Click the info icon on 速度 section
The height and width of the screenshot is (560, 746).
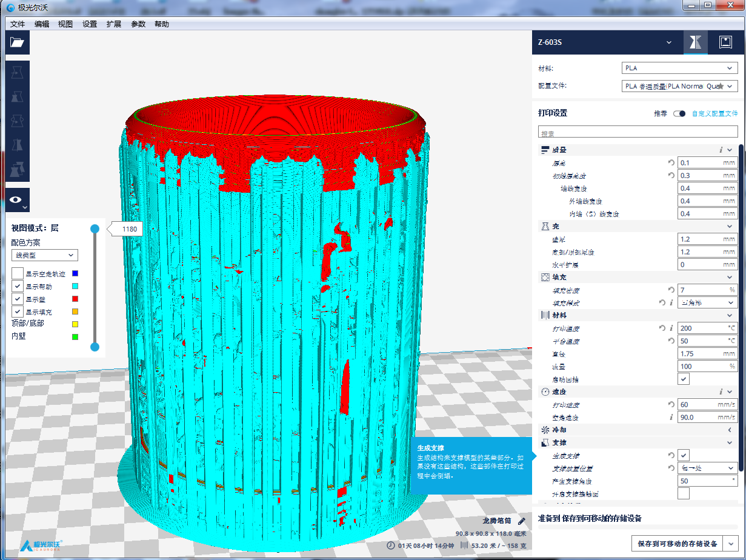click(721, 392)
